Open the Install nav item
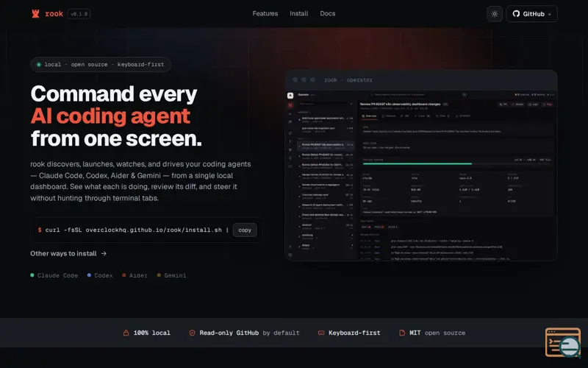Screen dimensions: 588x368 coord(299,13)
